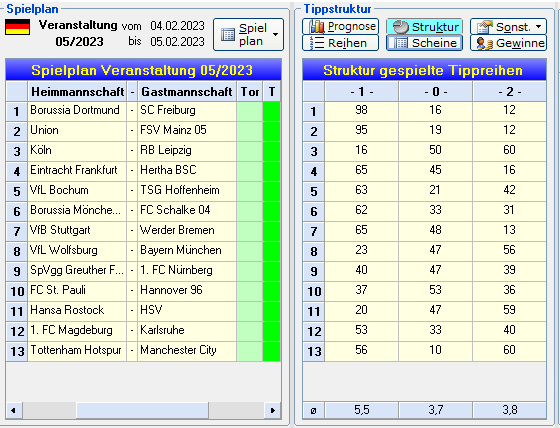Screen dimensions: 560x428
Task: Select the VfB Stuttgart cell
Action: pyautogui.click(x=77, y=232)
